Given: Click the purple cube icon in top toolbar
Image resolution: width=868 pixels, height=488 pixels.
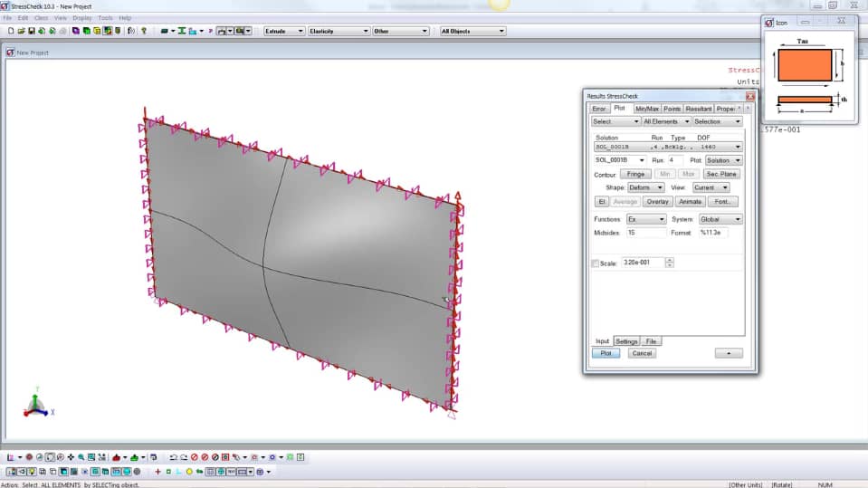Looking at the screenshot, I should click(76, 31).
